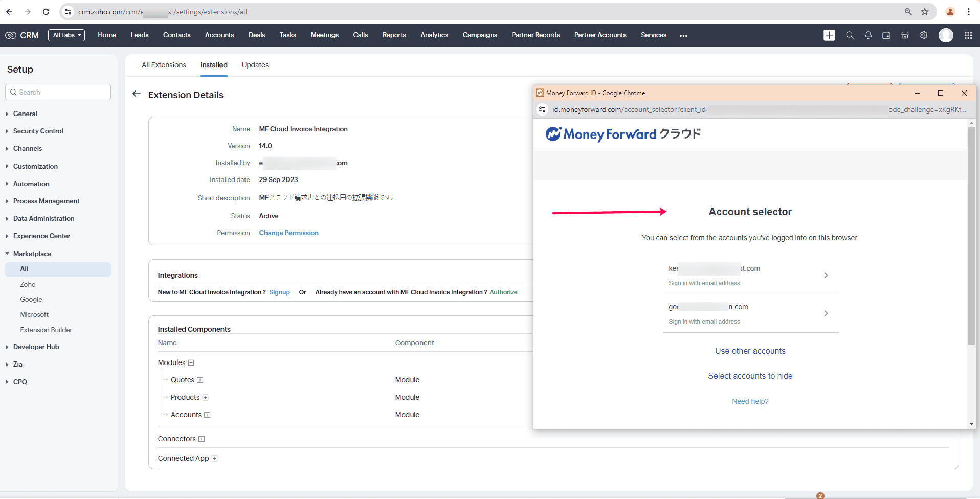
Task: Open the calendar icon in CRM header
Action: coord(886,35)
